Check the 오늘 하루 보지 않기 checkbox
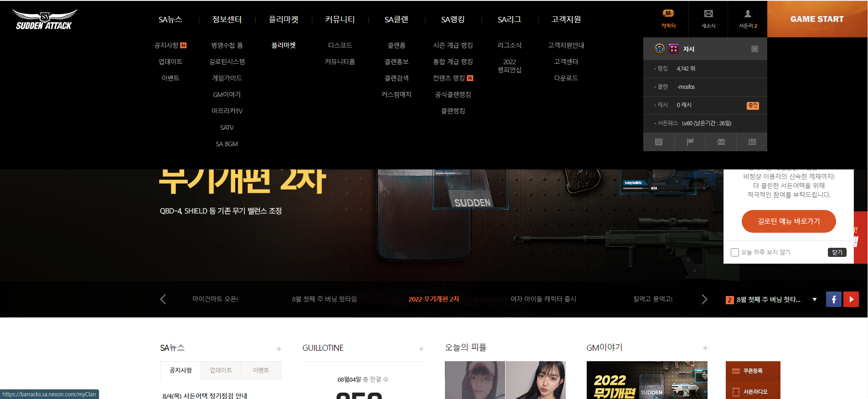 (x=734, y=252)
